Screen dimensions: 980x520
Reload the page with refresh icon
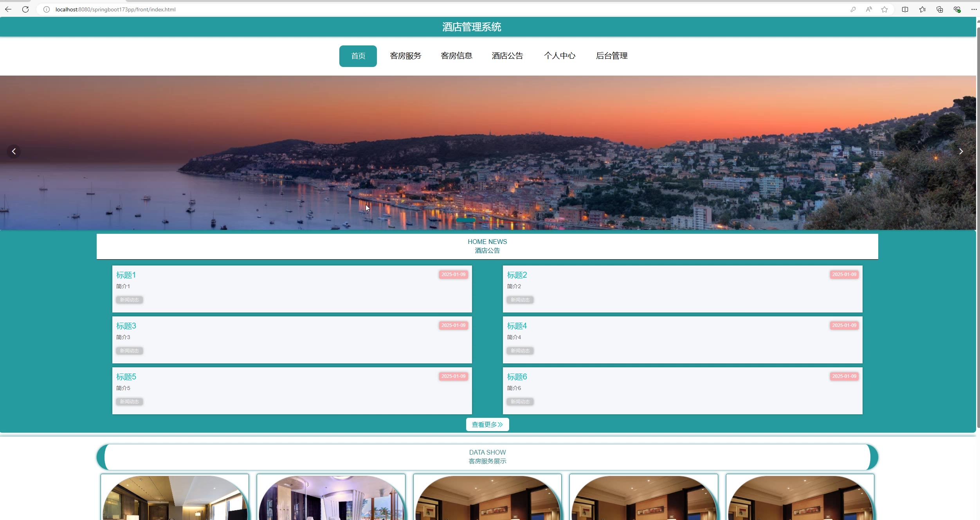pos(25,9)
